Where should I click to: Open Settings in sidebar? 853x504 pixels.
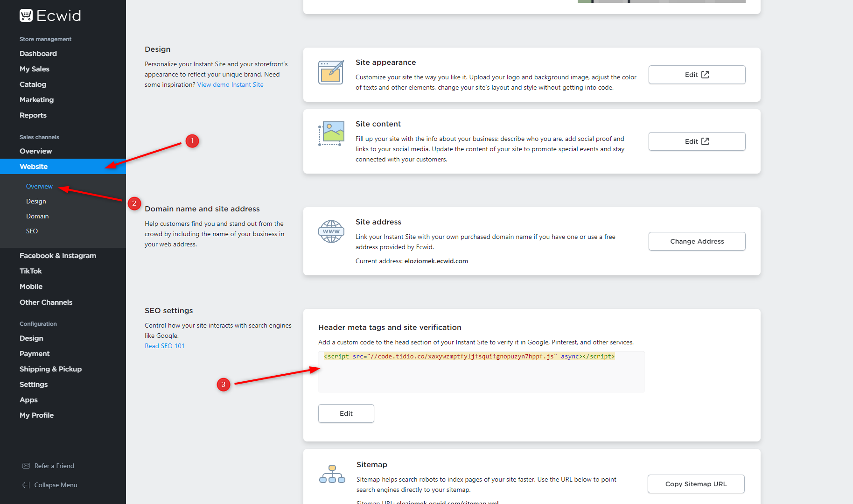pos(34,385)
